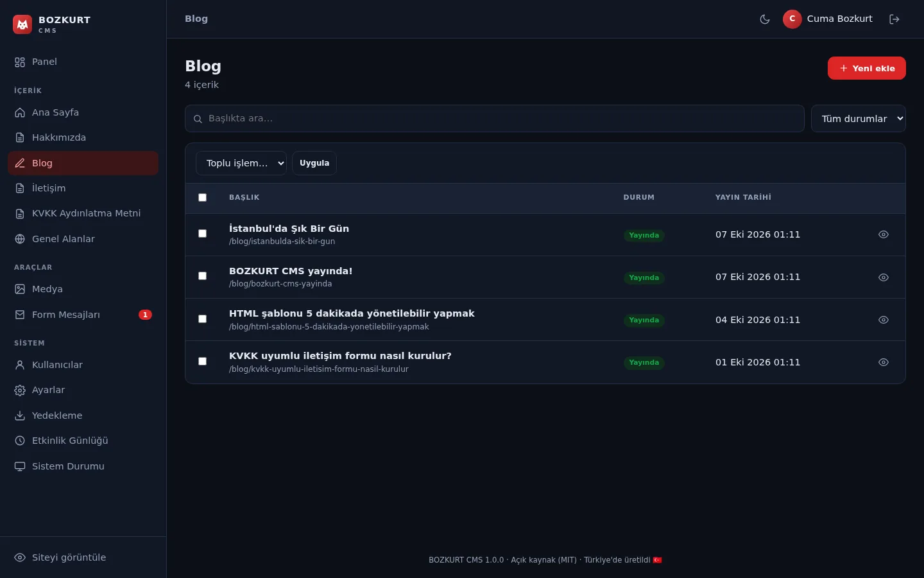Click the 04 Eki 2026 01:11 date cell
924x578 pixels.
758,320
